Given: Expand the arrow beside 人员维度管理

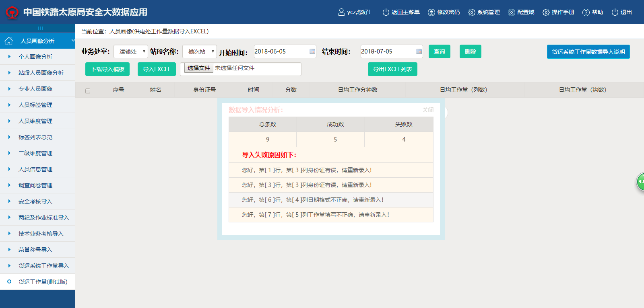Looking at the screenshot, I should [9, 121].
